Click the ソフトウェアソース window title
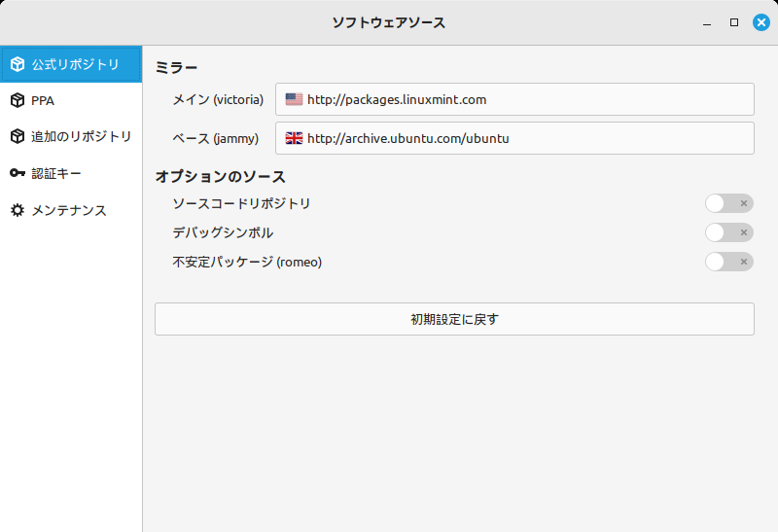Viewport: 778px width, 532px height. pos(388,22)
